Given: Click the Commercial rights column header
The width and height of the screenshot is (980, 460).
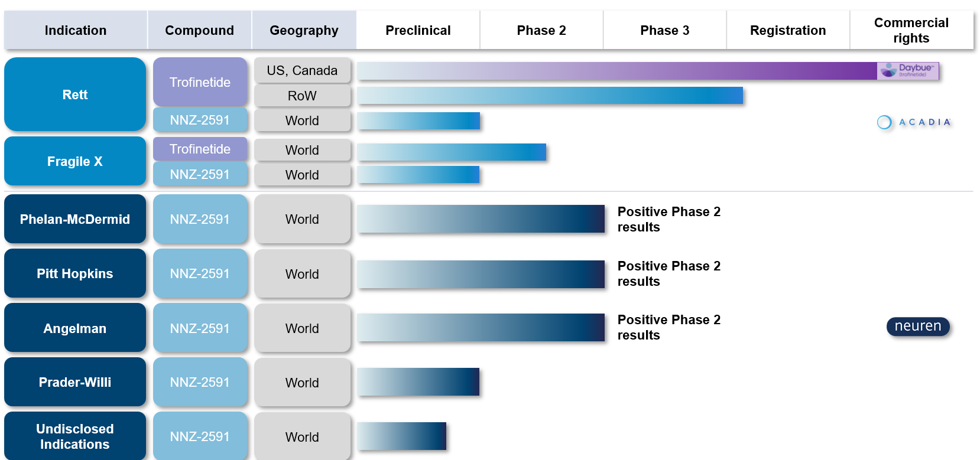Looking at the screenshot, I should [911, 30].
